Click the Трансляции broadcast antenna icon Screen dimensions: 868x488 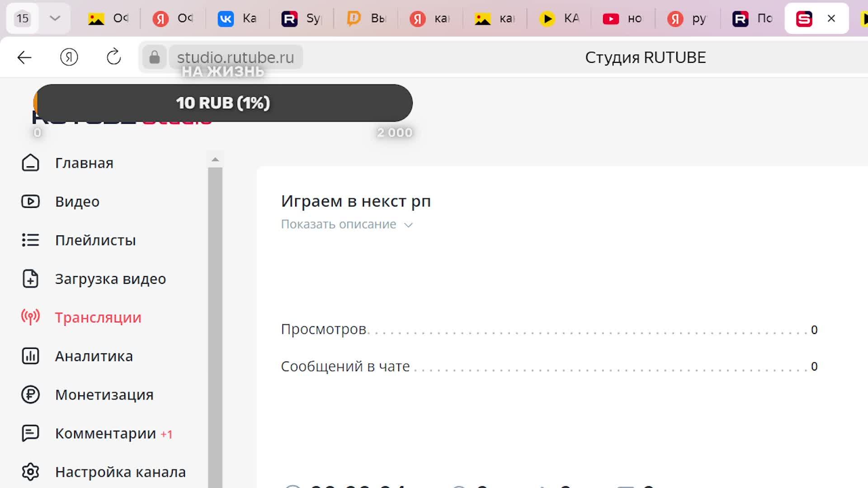point(30,317)
